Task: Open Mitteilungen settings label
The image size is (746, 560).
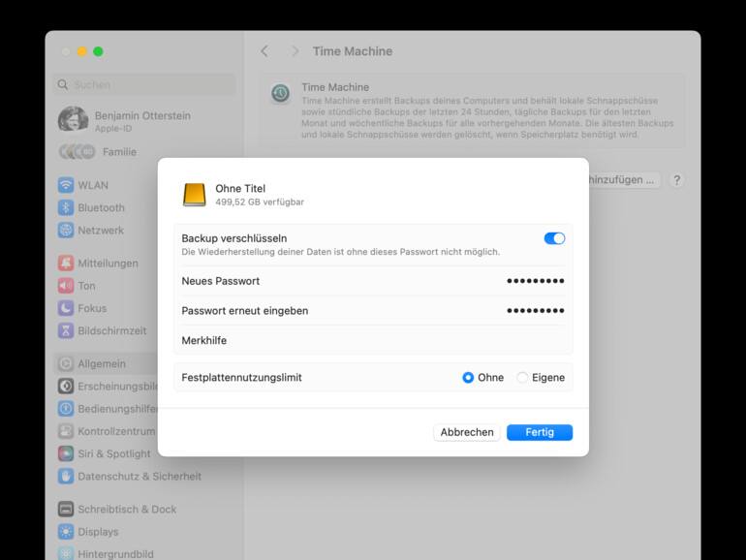Action: (x=108, y=264)
